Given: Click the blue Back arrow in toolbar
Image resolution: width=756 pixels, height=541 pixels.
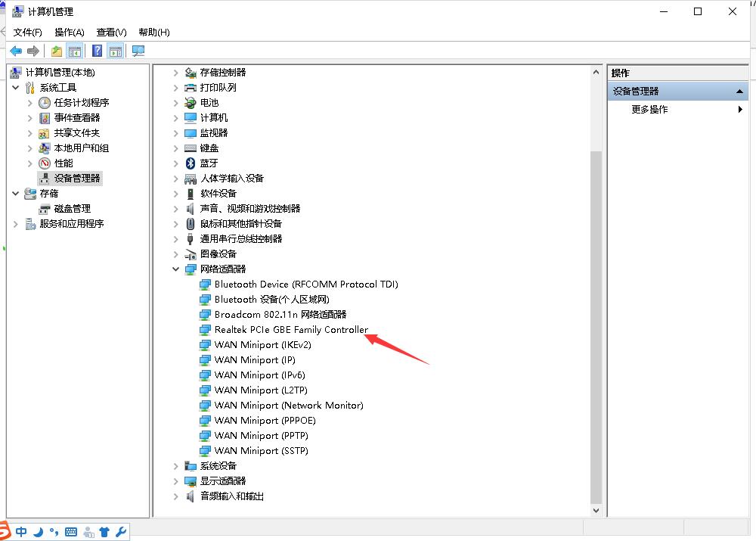Looking at the screenshot, I should tap(16, 51).
